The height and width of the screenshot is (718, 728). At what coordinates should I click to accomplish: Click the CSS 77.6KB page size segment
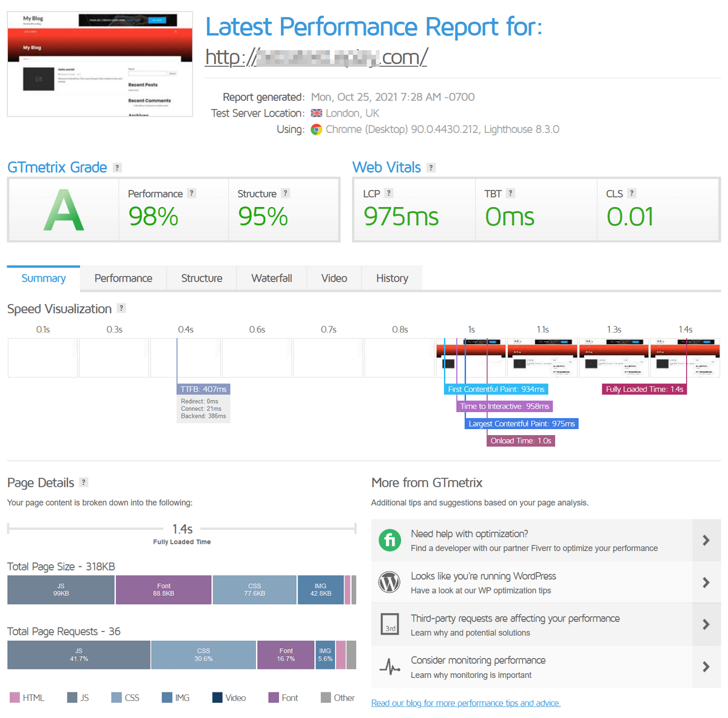(255, 590)
